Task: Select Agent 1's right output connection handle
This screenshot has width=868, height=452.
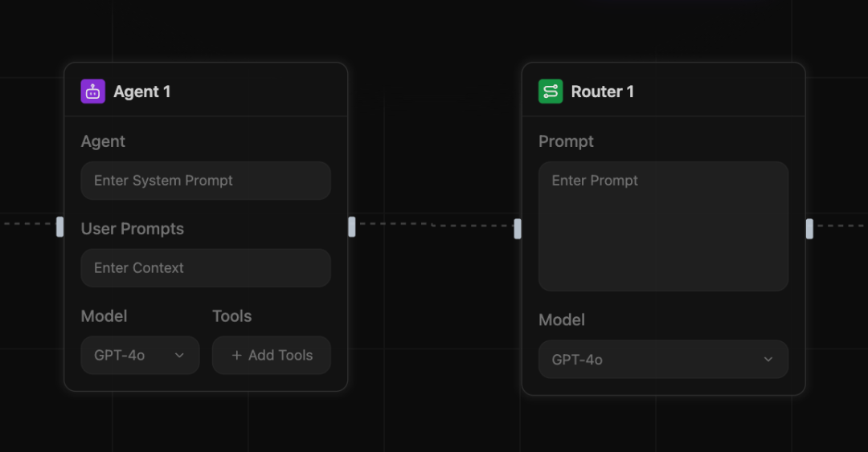Action: click(351, 227)
